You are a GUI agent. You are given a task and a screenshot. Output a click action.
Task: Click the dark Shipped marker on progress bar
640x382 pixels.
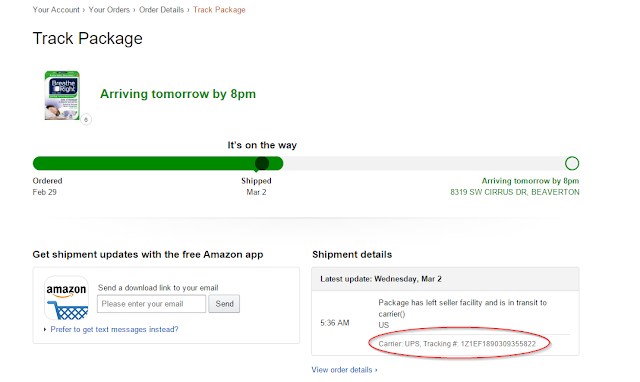click(x=262, y=163)
